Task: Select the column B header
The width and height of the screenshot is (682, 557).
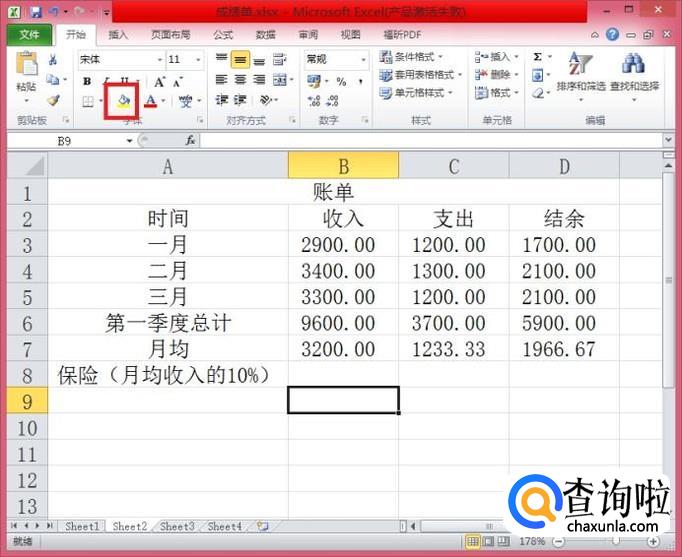Action: 343,166
